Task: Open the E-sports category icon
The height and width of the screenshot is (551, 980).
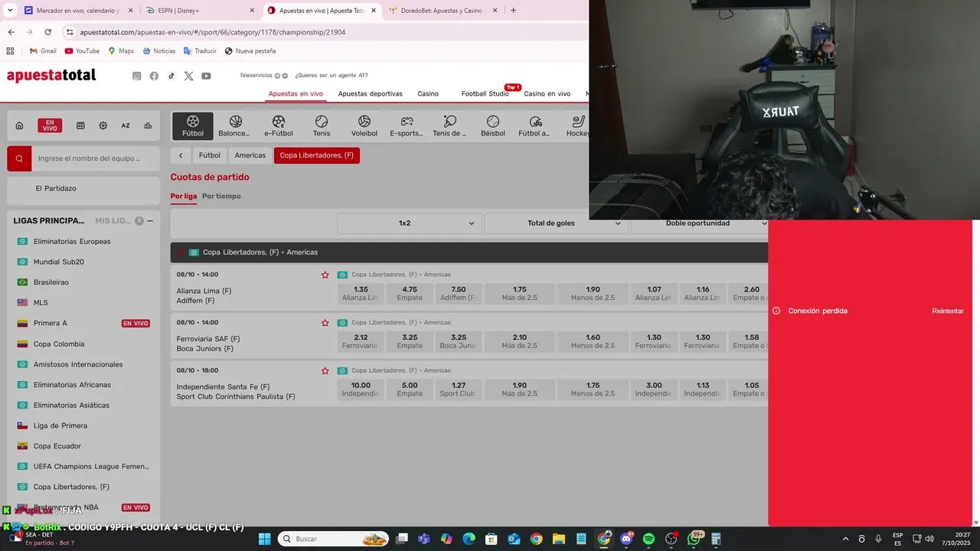Action: tap(407, 126)
